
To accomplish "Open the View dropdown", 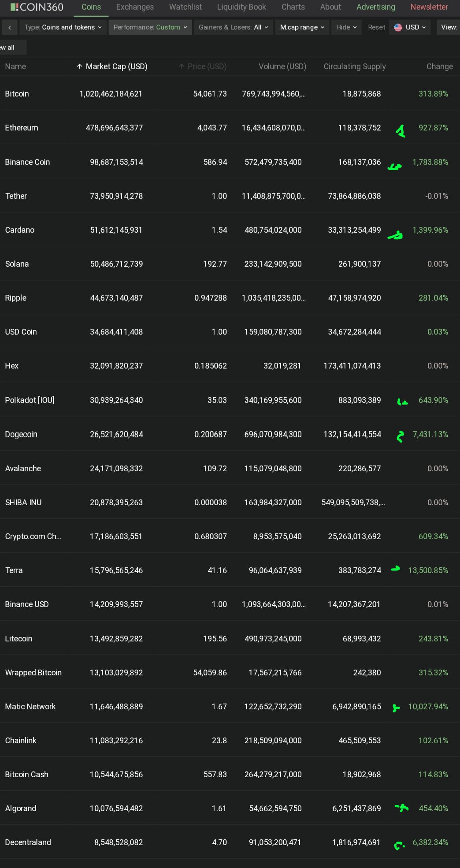I will (x=449, y=27).
